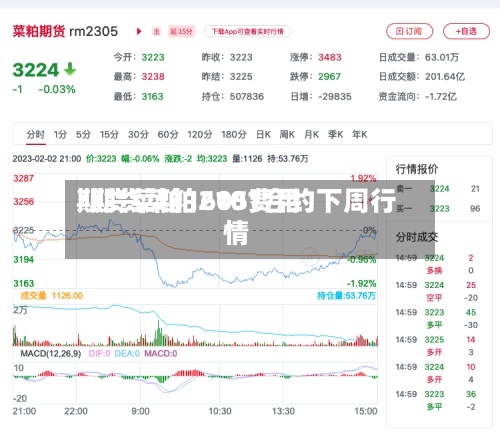Show the 季K quarterly candlestick tab
This screenshot has height=439, width=500.
335,134
